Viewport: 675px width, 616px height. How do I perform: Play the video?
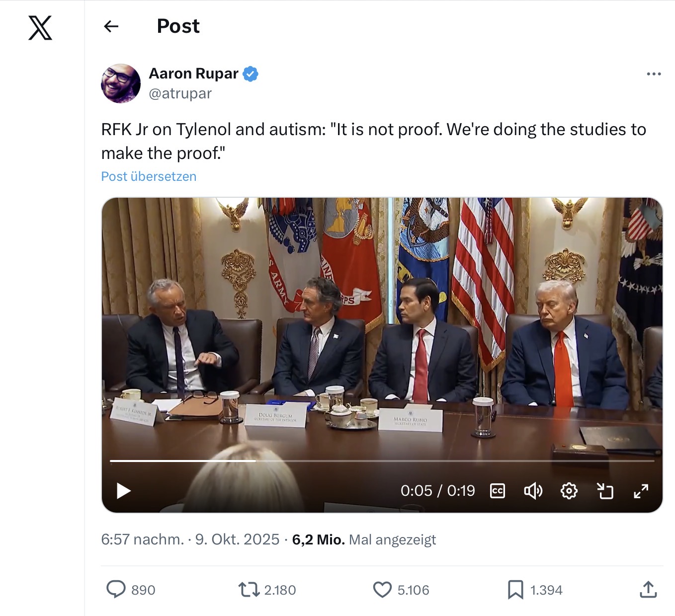click(123, 491)
